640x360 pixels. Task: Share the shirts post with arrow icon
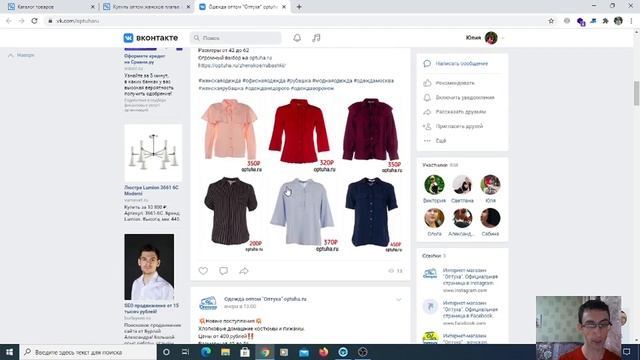pyautogui.click(x=244, y=271)
